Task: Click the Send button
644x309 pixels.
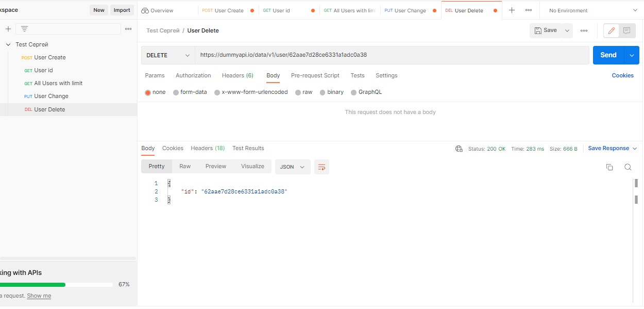Action: (608, 55)
